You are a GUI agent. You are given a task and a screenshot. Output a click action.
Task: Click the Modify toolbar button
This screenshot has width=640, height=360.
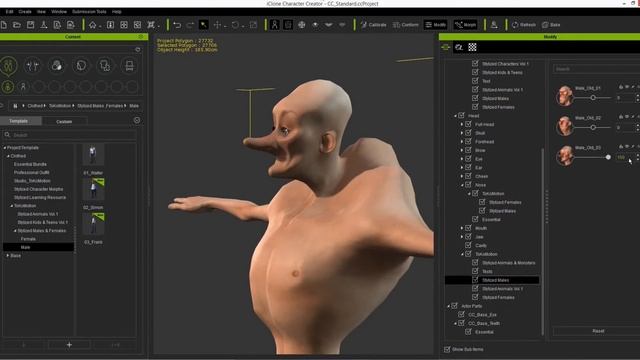pyautogui.click(x=436, y=25)
